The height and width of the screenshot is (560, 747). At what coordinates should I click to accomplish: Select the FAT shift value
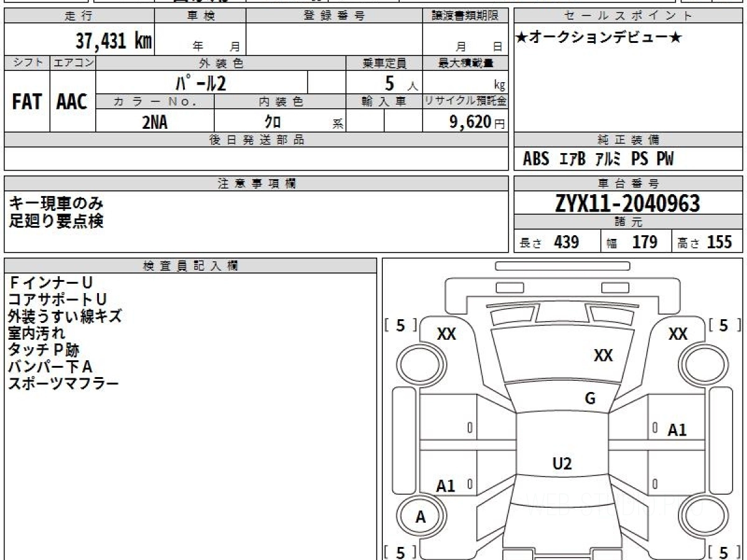(27, 102)
